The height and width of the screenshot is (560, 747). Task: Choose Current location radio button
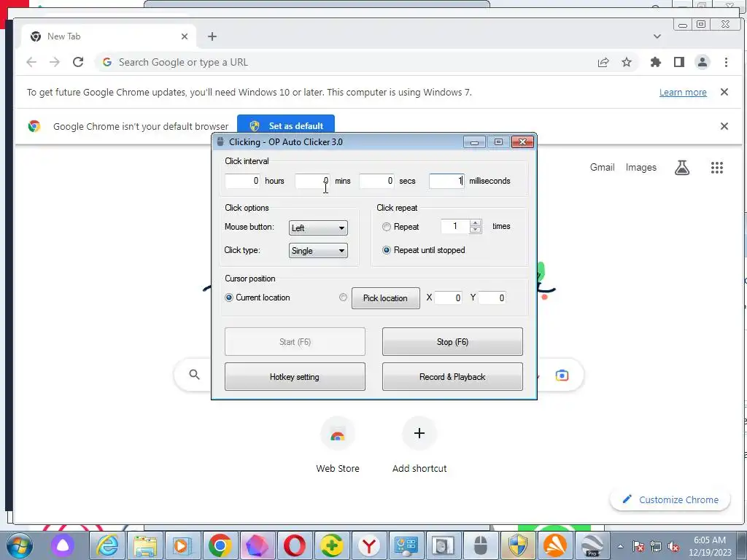[x=229, y=297]
